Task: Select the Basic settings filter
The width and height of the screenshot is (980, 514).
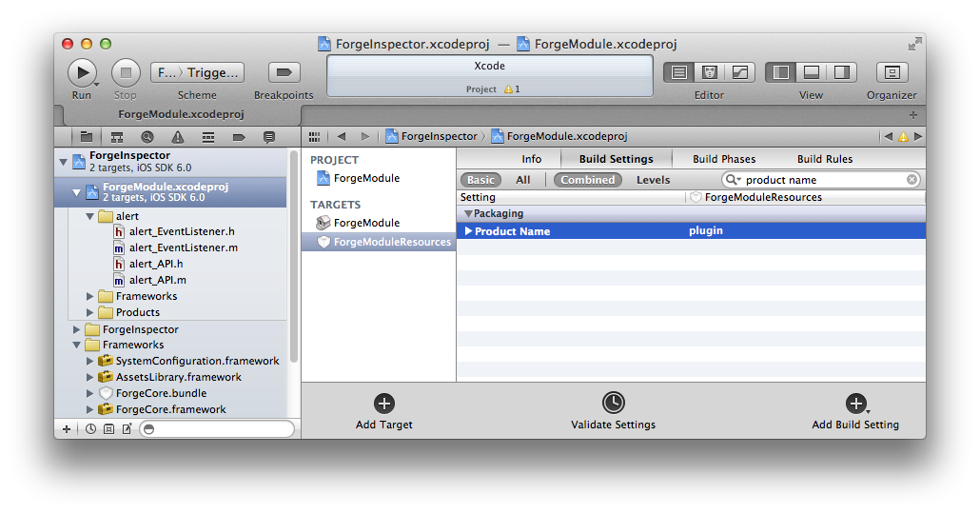Action: click(x=480, y=180)
